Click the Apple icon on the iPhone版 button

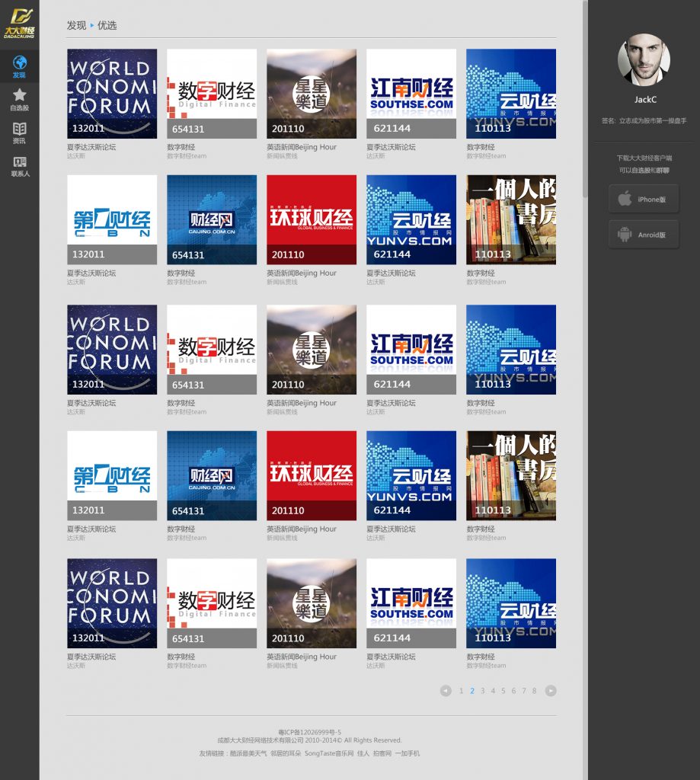625,199
